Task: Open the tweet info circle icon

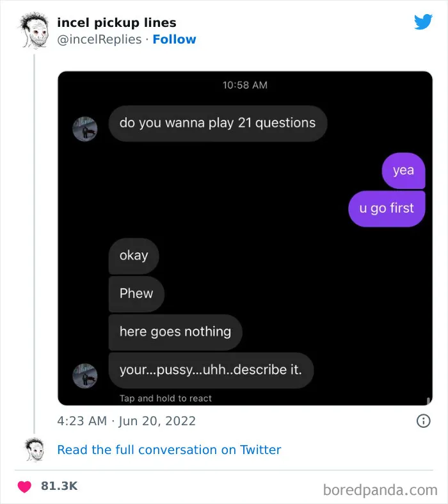Action: click(423, 421)
